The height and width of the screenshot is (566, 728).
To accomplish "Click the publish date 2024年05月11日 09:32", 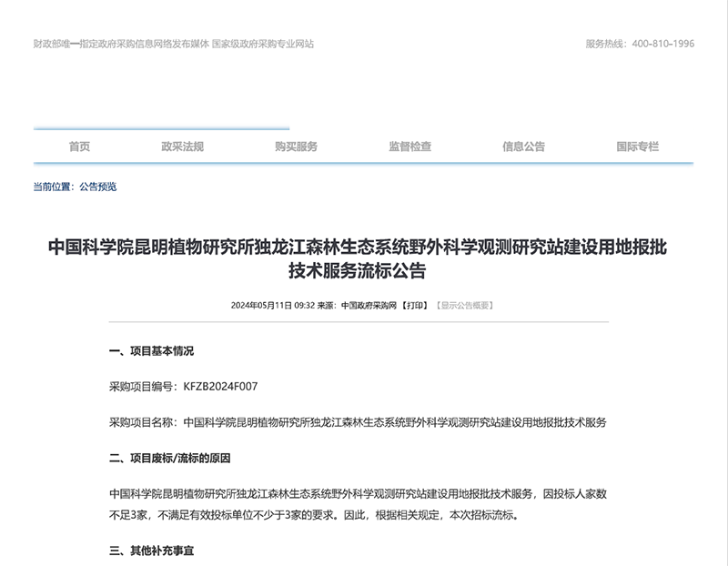I will pyautogui.click(x=273, y=306).
